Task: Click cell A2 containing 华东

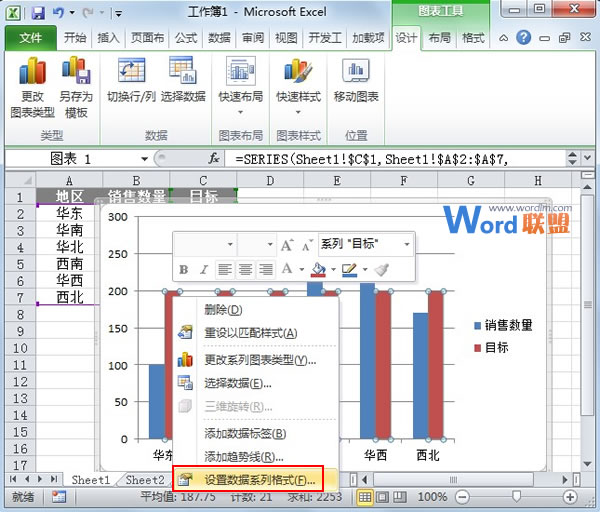Action: (69, 213)
